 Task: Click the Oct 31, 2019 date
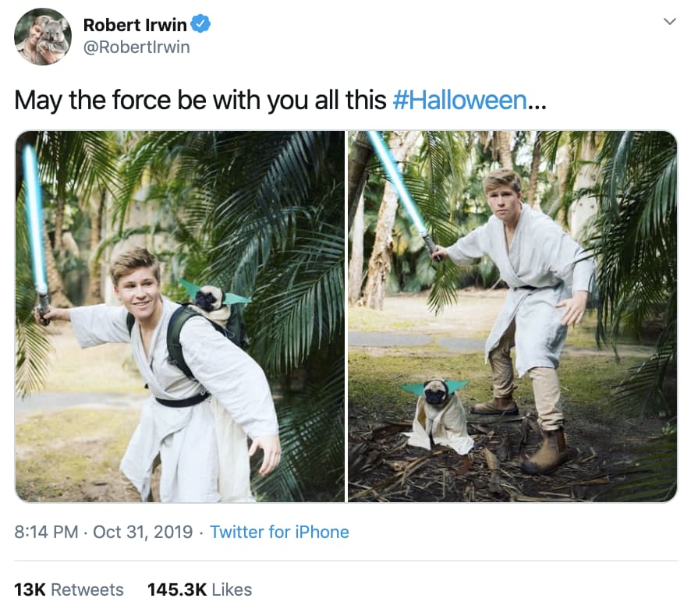click(x=143, y=532)
